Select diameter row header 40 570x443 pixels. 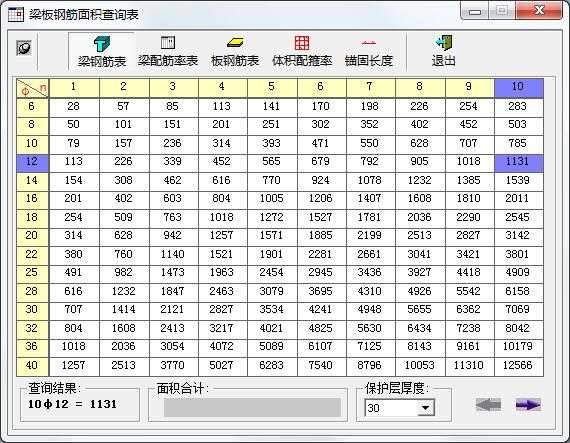[x=32, y=366]
